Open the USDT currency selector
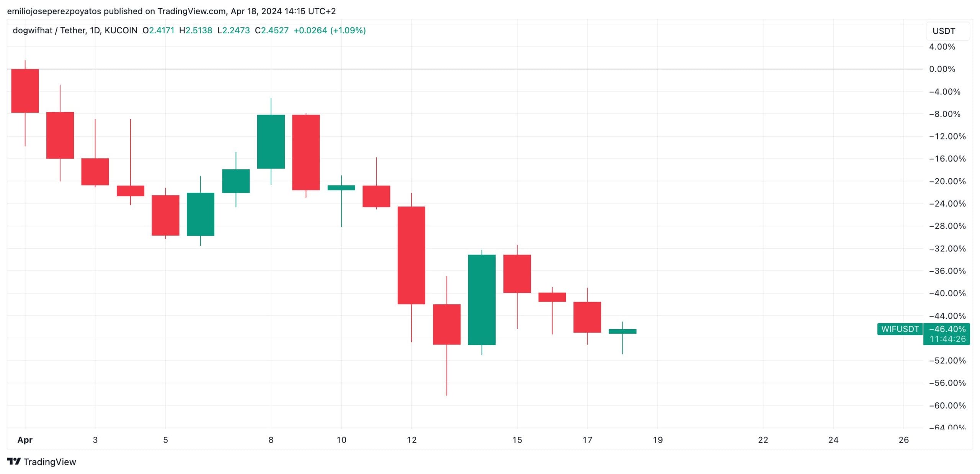 click(x=944, y=31)
